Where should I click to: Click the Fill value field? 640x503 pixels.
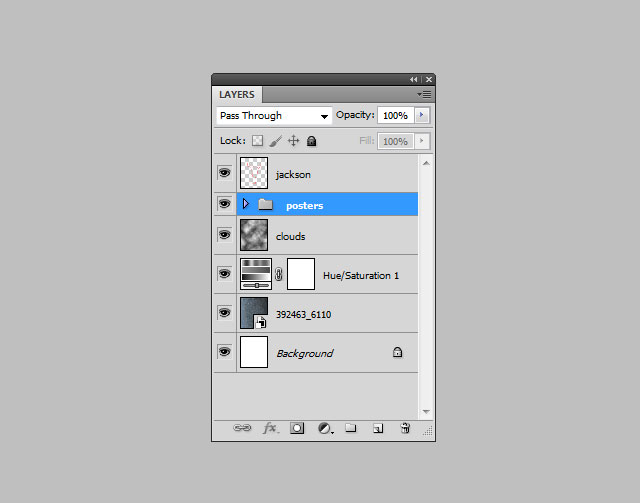(396, 141)
